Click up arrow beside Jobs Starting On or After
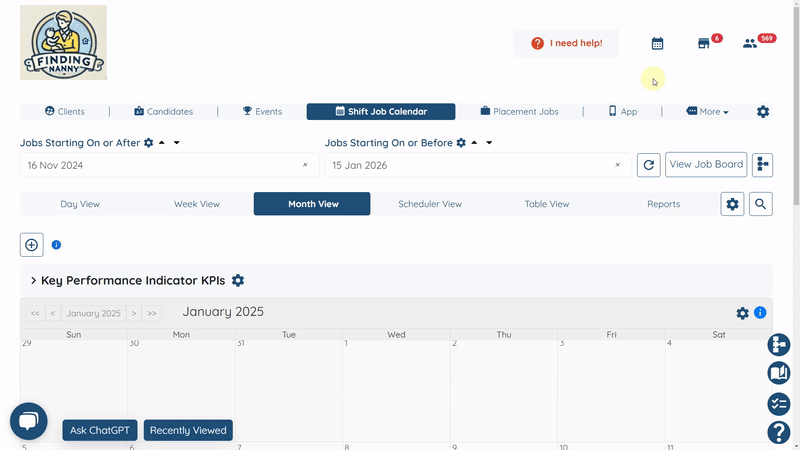The width and height of the screenshot is (800, 450). (x=162, y=143)
